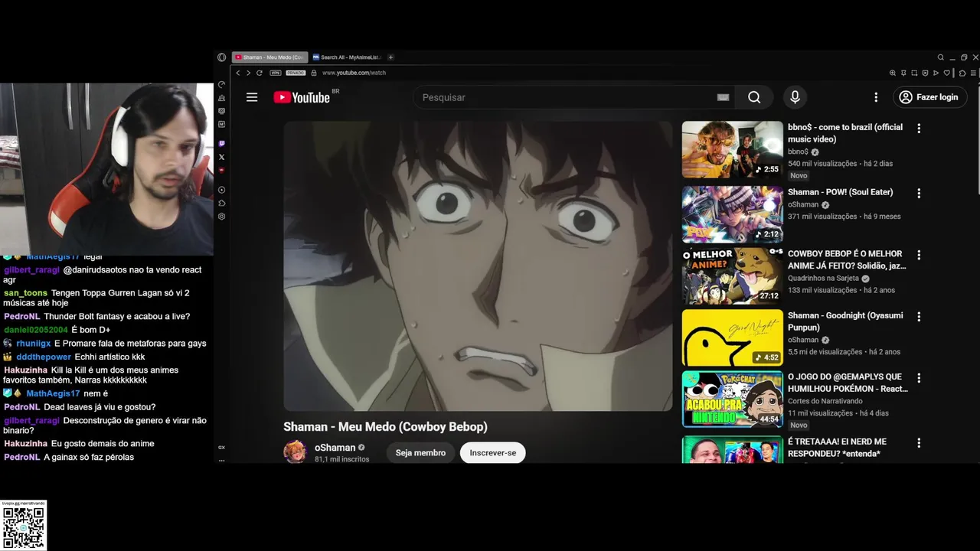Click the Cowboy Bebop video player
The image size is (980, 551).
coord(478,266)
